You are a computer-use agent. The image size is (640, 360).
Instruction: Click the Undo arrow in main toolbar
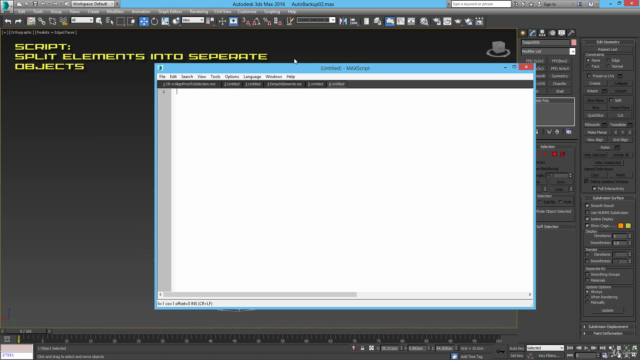pyautogui.click(x=8, y=21)
